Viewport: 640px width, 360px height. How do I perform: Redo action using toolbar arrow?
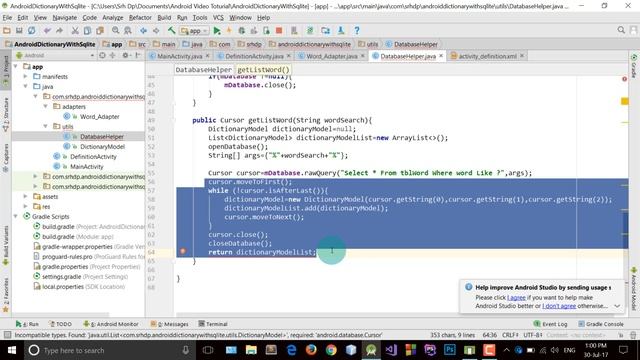(x=60, y=31)
